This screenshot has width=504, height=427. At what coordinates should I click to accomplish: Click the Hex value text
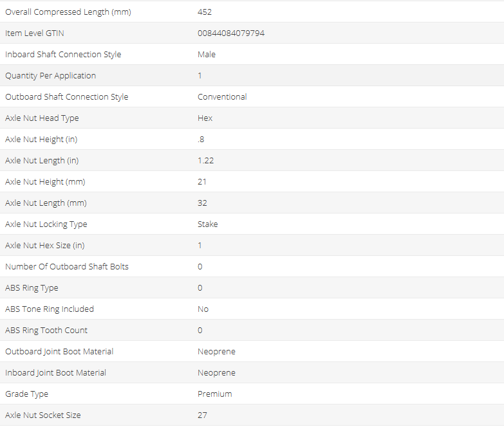(205, 118)
